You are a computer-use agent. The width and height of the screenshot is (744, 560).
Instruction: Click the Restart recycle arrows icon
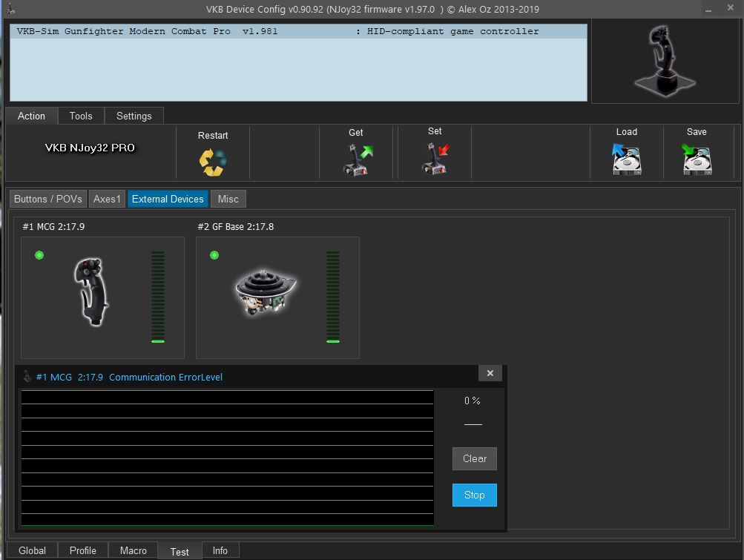pos(212,162)
